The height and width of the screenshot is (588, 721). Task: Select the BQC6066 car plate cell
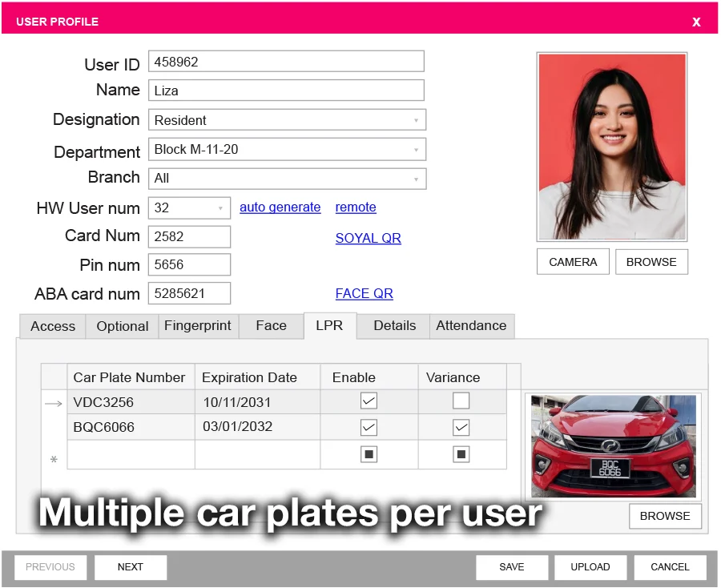click(x=131, y=427)
